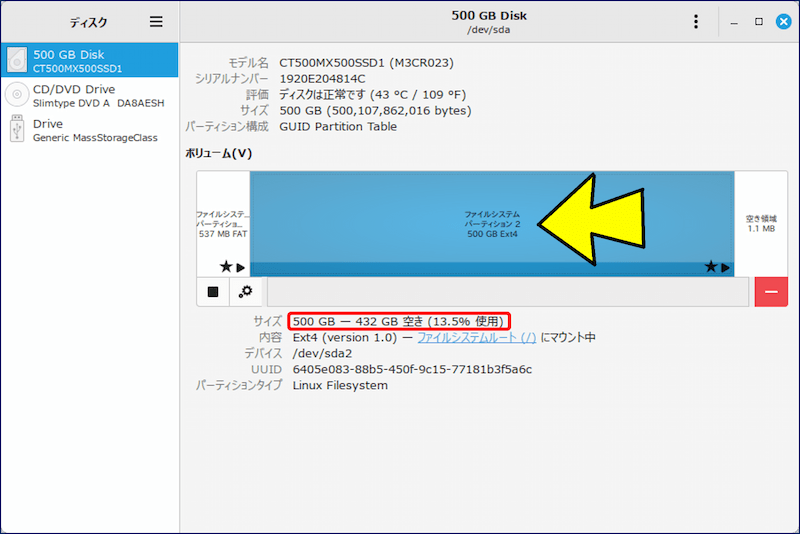Delete selected partition with red minus button
This screenshot has height=534, width=800.
[x=771, y=292]
